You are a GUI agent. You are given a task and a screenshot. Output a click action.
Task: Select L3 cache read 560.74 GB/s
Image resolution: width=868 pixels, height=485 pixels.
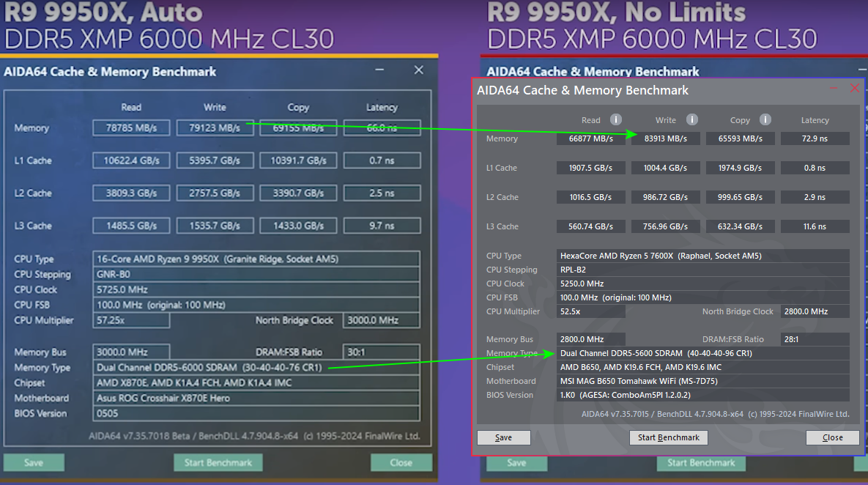click(590, 226)
